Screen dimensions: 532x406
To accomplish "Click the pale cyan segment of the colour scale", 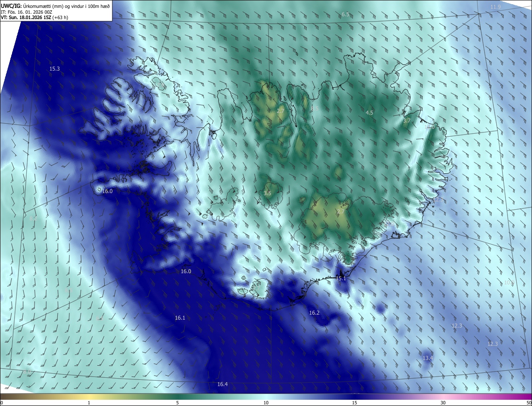I will coord(266,396).
